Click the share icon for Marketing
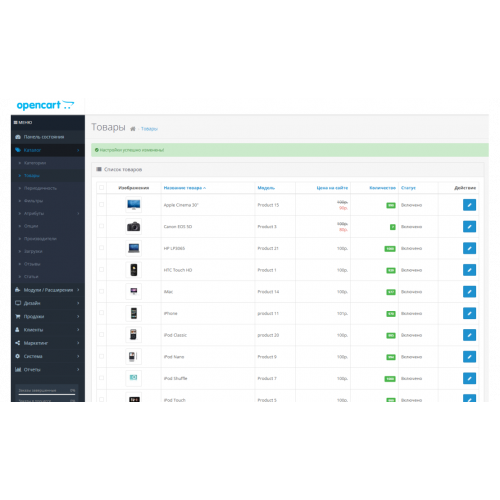Screen dimensions: 500x500 pyautogui.click(x=18, y=343)
